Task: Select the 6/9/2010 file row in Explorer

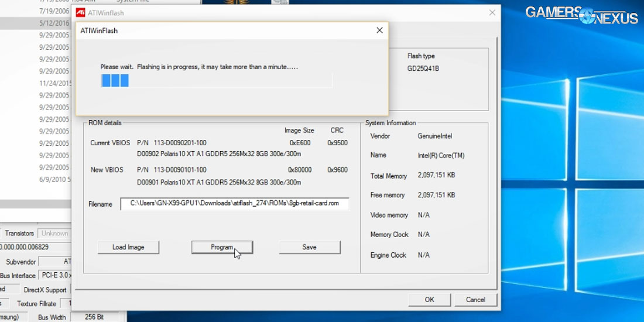Action: pyautogui.click(x=36, y=180)
